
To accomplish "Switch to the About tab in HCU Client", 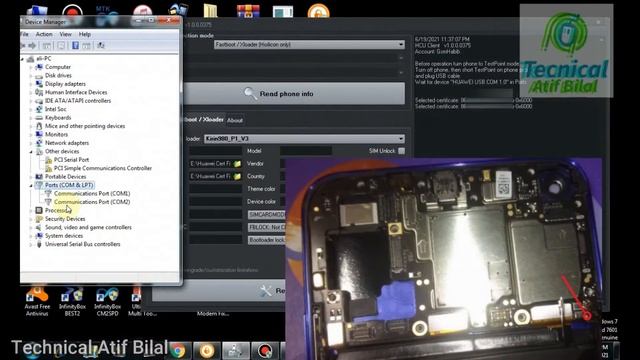I will pyautogui.click(x=235, y=120).
